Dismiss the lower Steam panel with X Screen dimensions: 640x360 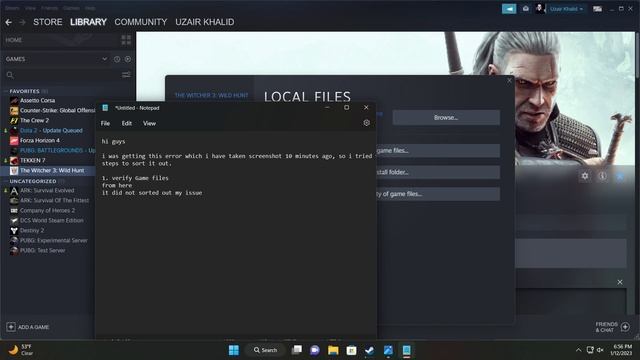coord(620,282)
